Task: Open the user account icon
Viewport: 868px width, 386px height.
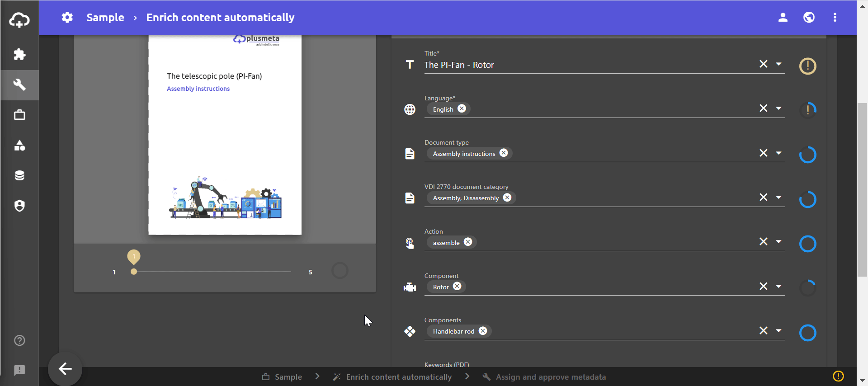Action: coord(783,18)
